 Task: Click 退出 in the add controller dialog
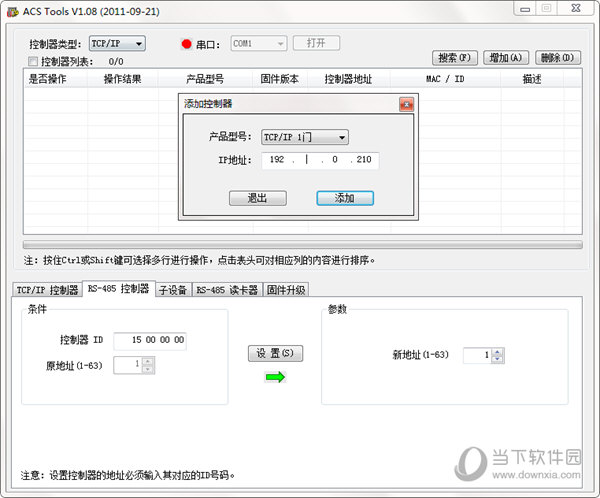point(258,198)
